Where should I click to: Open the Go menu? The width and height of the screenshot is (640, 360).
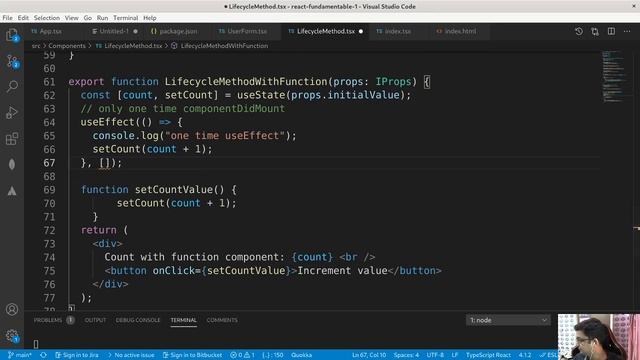pos(88,18)
